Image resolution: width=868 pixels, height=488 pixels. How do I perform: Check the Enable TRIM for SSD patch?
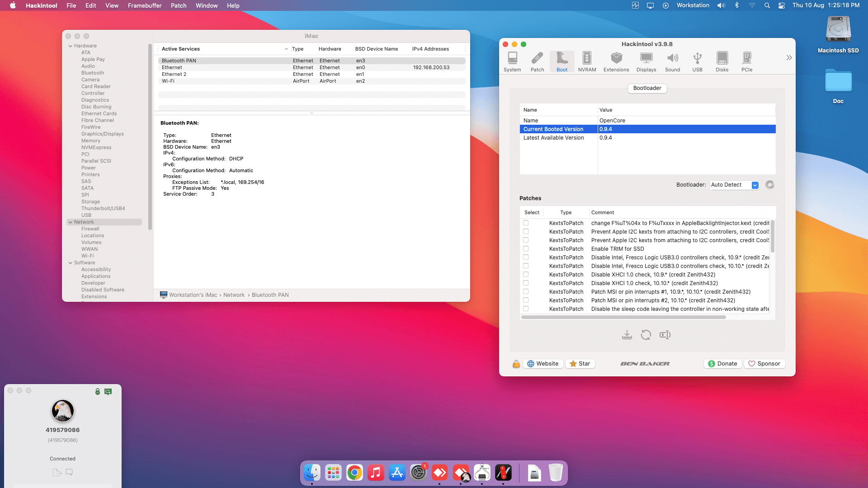[526, 249]
